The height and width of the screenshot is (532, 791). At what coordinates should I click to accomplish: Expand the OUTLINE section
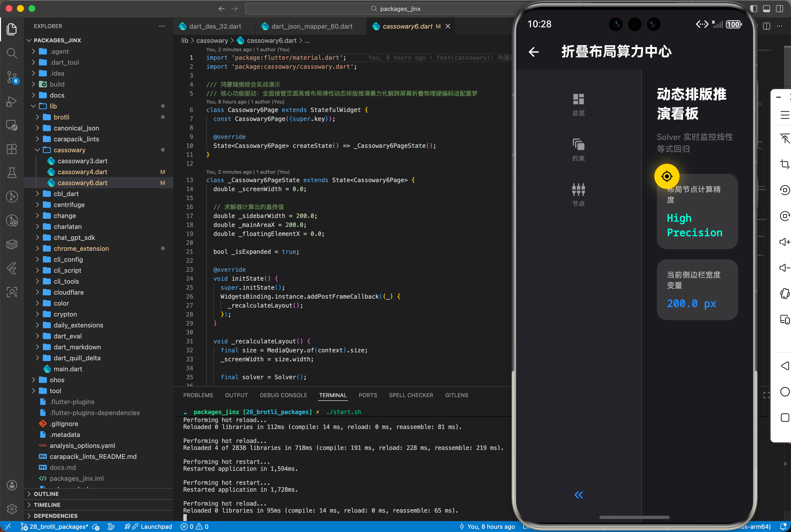[46, 494]
